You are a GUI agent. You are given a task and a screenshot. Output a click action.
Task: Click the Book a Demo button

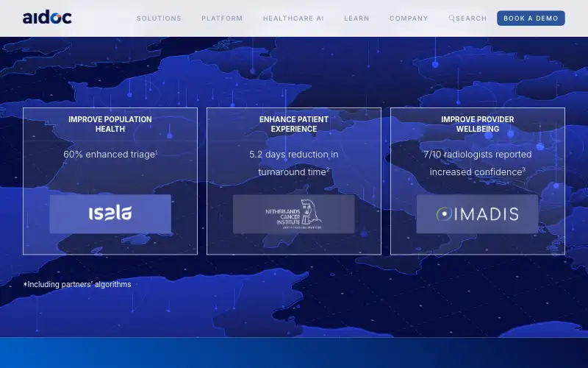coord(531,18)
